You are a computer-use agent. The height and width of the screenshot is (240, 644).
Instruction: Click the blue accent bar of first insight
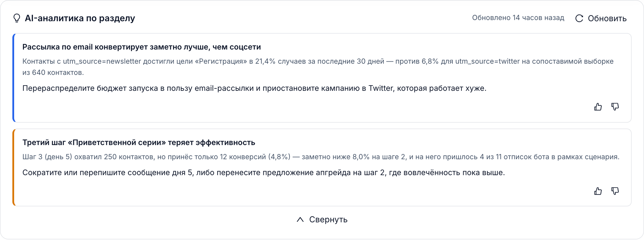[14, 78]
